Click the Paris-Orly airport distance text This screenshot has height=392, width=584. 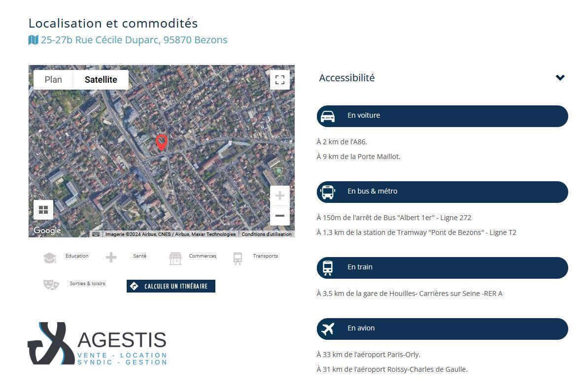click(368, 355)
